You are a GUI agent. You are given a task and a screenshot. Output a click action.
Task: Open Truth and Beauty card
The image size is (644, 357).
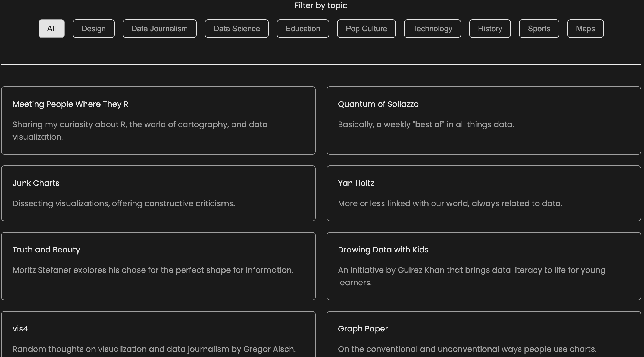click(158, 266)
